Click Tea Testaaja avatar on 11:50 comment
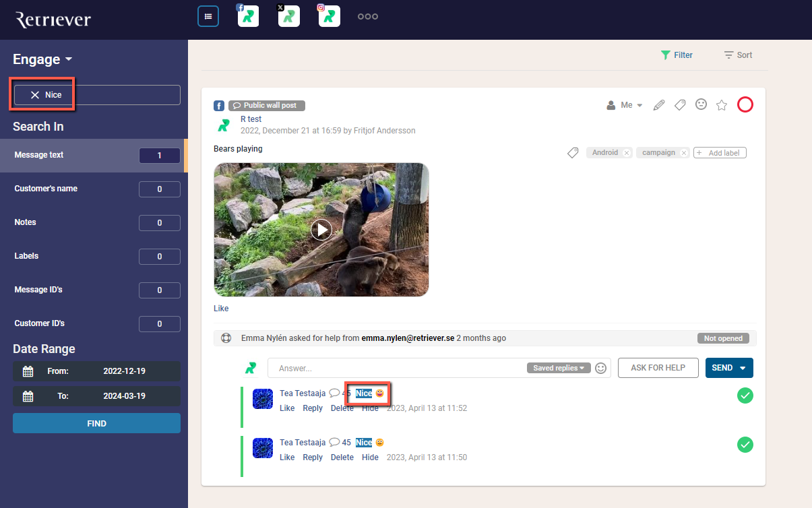 263,448
